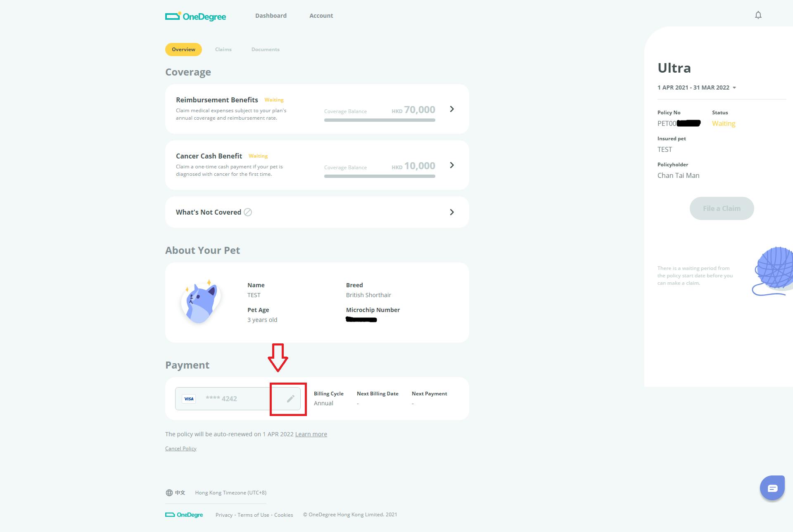
Task: Click the HKD 10,000 balance amount
Action: [x=413, y=166]
